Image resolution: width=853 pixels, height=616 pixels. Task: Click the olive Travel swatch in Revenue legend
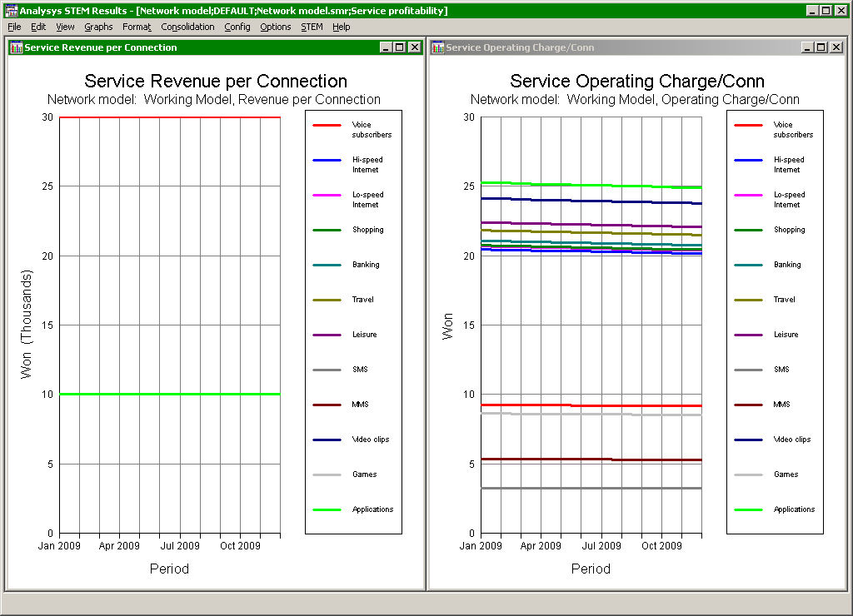[x=327, y=300]
